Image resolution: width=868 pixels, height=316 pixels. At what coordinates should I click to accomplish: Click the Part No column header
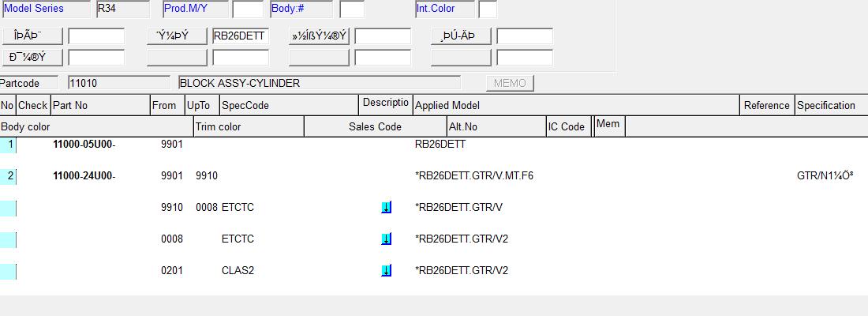coord(99,105)
